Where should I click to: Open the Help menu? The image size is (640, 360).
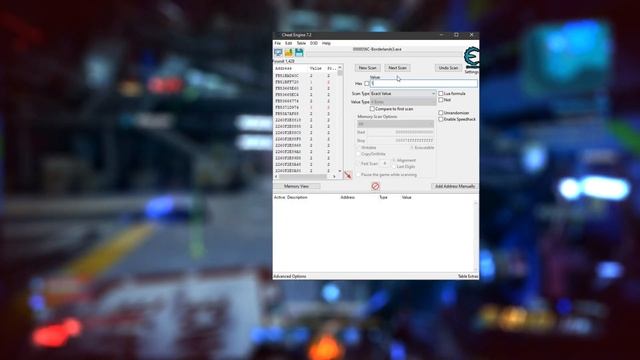pos(326,43)
